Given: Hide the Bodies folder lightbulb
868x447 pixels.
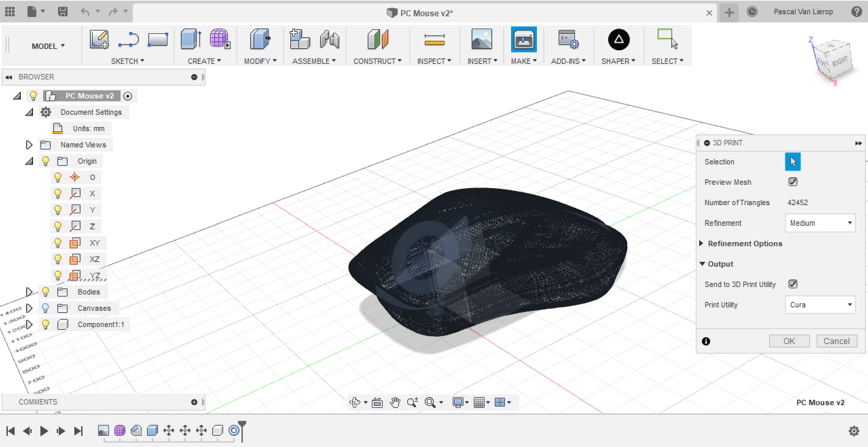Looking at the screenshot, I should (x=46, y=292).
